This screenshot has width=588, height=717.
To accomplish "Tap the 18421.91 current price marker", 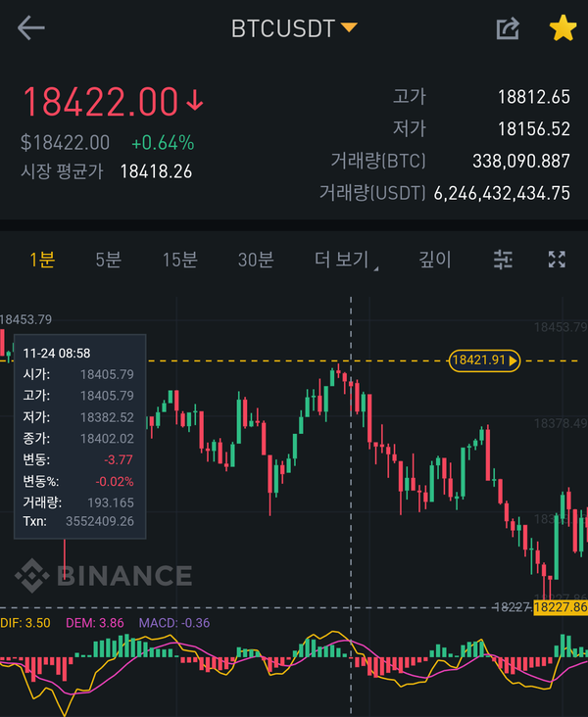I will click(x=484, y=360).
